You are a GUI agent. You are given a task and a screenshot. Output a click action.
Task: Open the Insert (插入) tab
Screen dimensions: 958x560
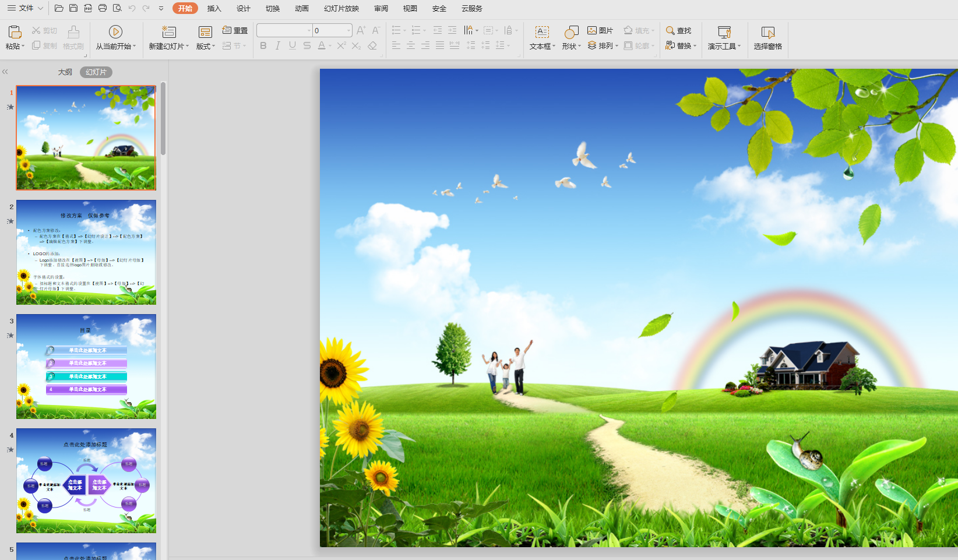214,8
